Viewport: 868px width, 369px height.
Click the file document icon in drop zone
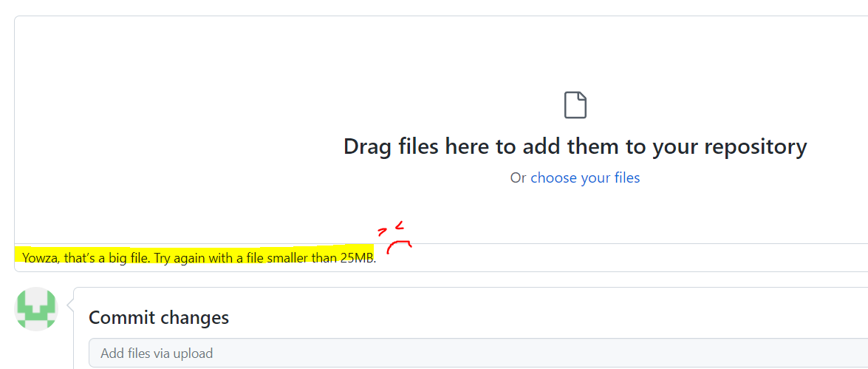pyautogui.click(x=575, y=105)
